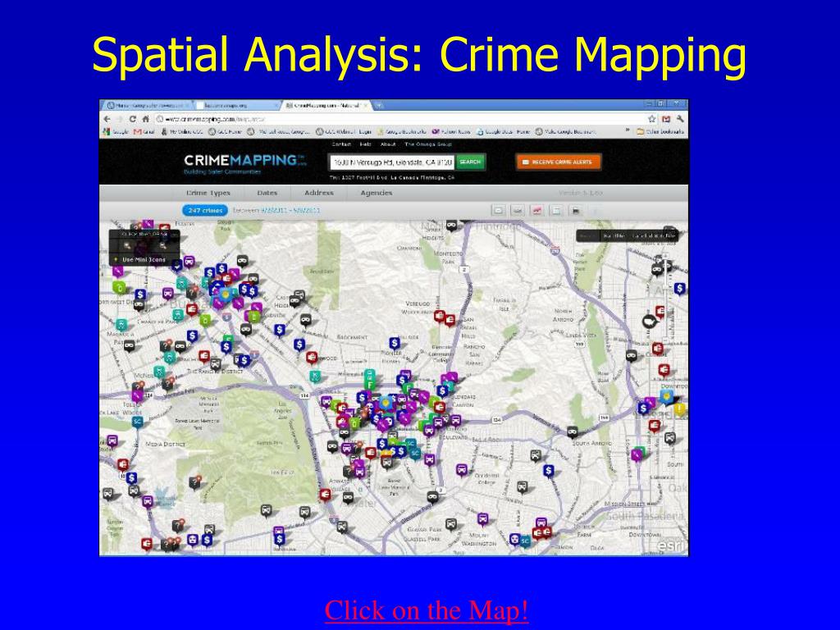The width and height of the screenshot is (840, 630).
Task: Click the map zoom-in magnifier icon
Action: tap(127, 246)
